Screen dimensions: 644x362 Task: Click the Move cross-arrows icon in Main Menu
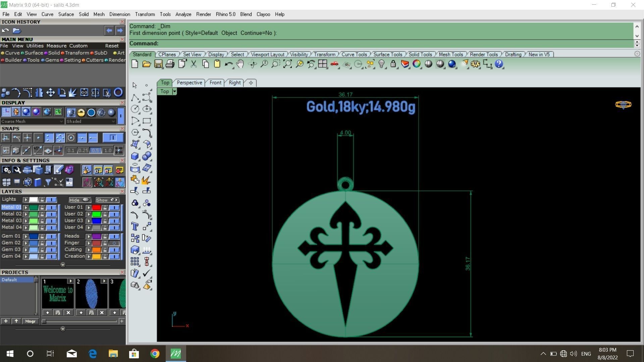pyautogui.click(x=51, y=93)
